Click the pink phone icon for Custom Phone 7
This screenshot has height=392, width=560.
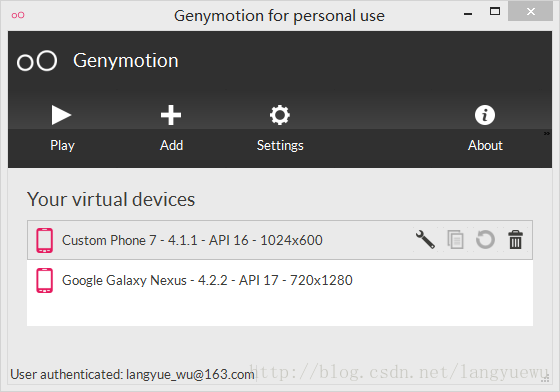click(45, 240)
